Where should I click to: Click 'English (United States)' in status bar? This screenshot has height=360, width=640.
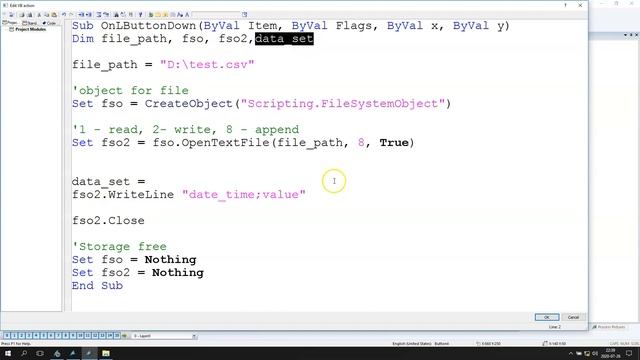411,344
